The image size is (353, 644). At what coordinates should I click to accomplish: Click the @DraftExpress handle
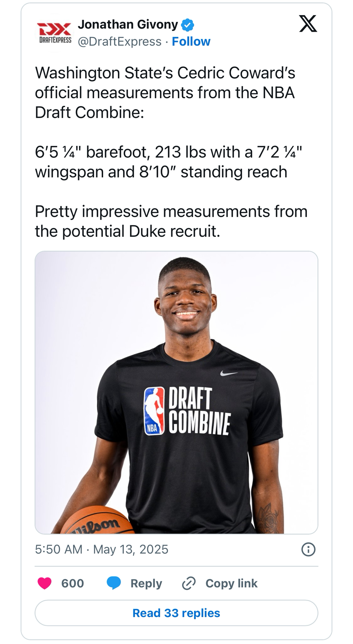click(x=120, y=41)
